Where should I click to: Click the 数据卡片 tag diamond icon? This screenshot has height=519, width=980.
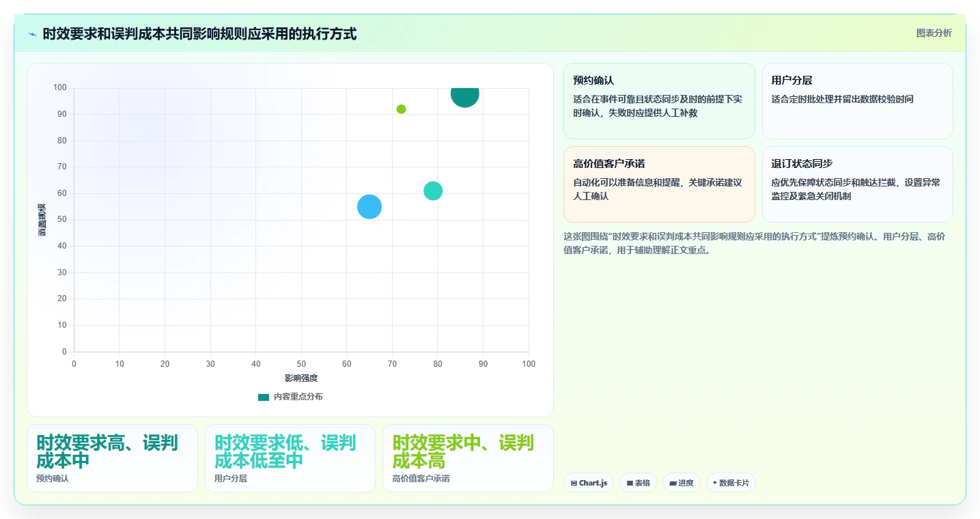tap(715, 483)
